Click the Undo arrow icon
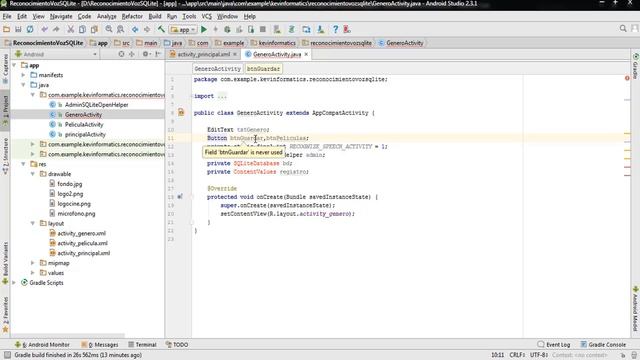Viewport: 640px width, 360px height. tap(44, 29)
